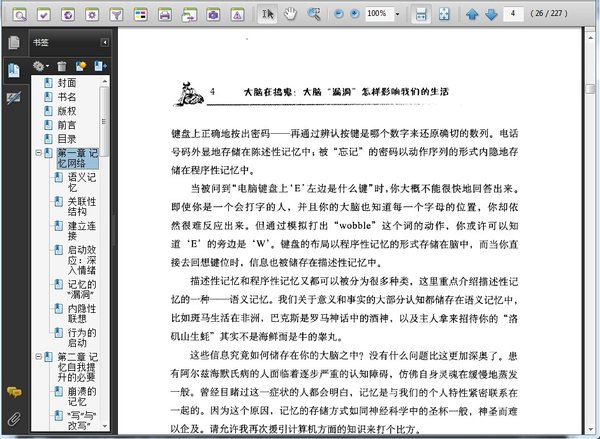This screenshot has height=439, width=600.
Task: Click the zoom out minus button
Action: tap(337, 15)
